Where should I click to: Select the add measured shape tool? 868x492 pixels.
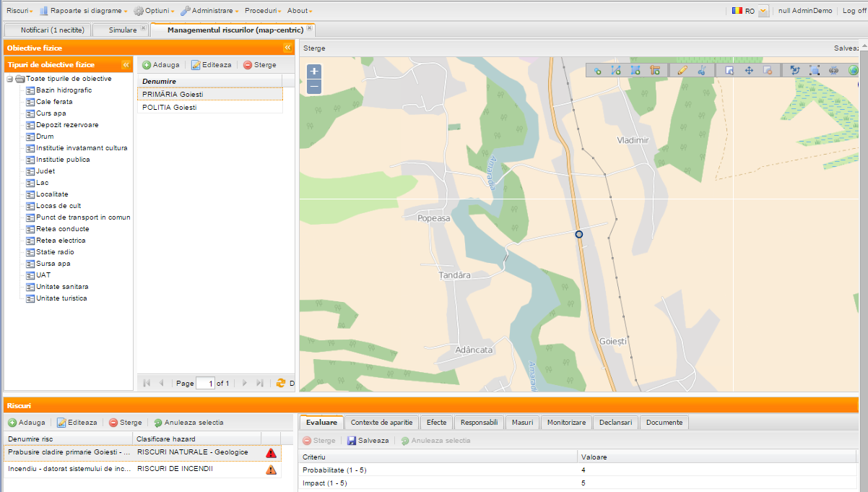pyautogui.click(x=655, y=70)
